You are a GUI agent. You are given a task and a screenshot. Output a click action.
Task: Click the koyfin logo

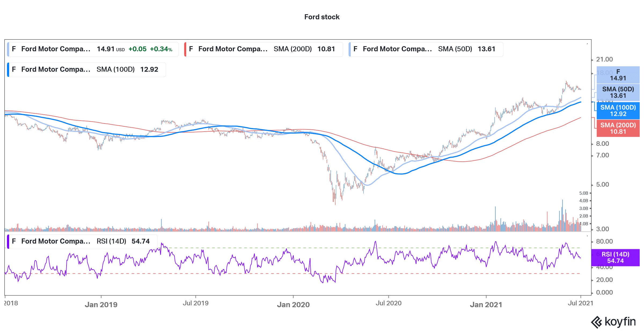[x=613, y=322]
